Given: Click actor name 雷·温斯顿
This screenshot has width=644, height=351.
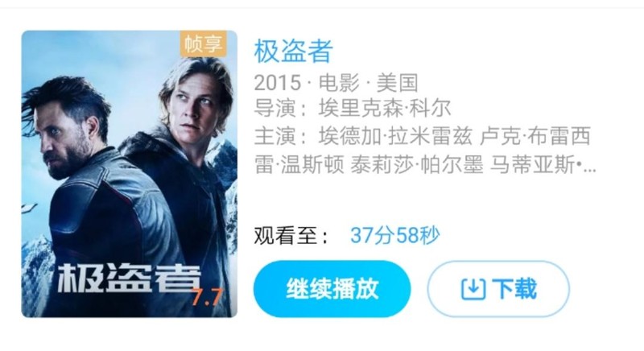Looking at the screenshot, I should click(299, 165).
